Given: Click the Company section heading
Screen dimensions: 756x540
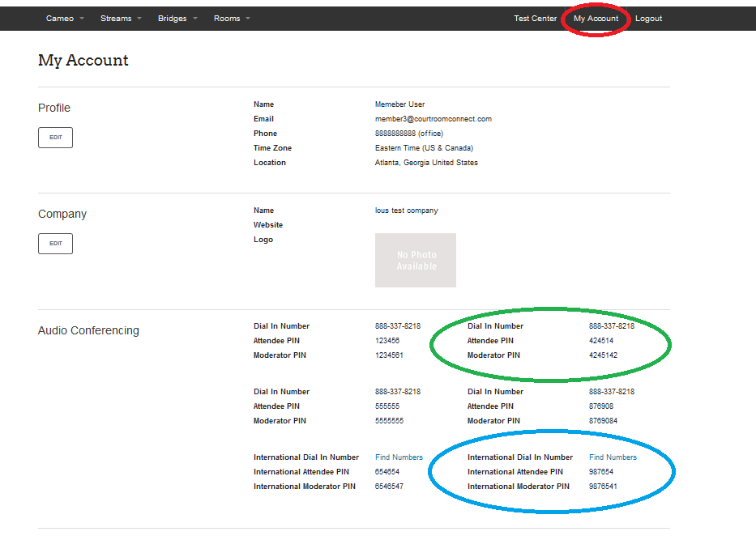Looking at the screenshot, I should coord(62,214).
